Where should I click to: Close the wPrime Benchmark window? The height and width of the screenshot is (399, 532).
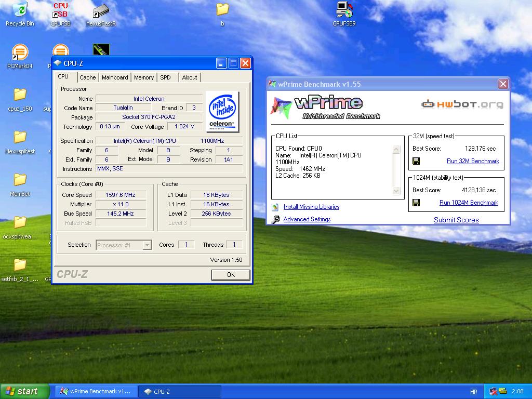coord(503,84)
